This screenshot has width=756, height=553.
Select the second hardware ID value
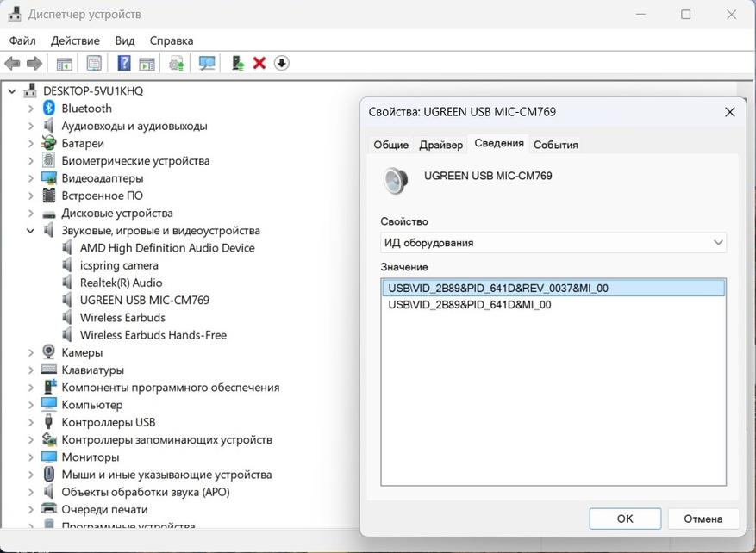click(470, 305)
